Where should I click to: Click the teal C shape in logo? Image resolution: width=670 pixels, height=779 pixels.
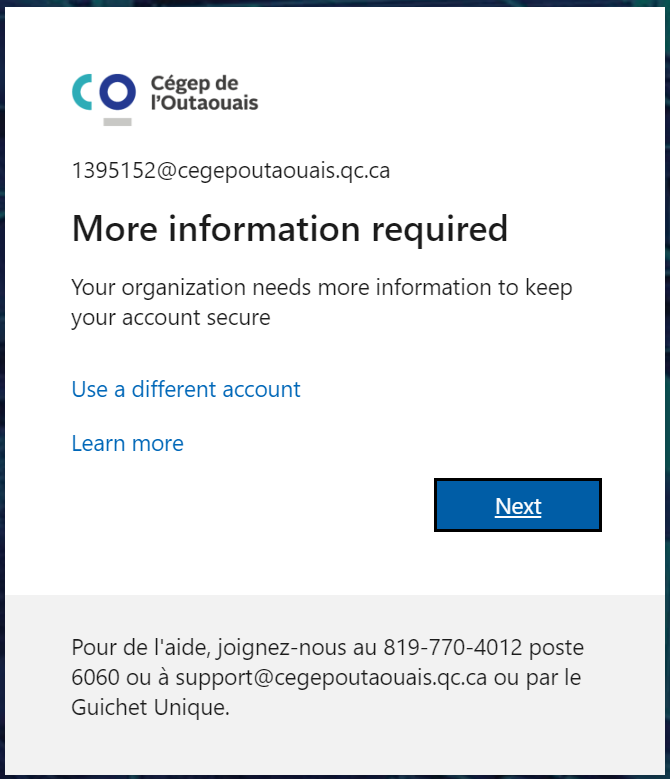[x=82, y=92]
